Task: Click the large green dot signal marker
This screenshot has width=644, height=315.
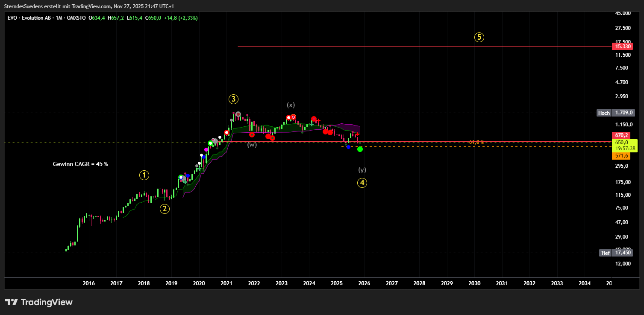Action: 360,149
